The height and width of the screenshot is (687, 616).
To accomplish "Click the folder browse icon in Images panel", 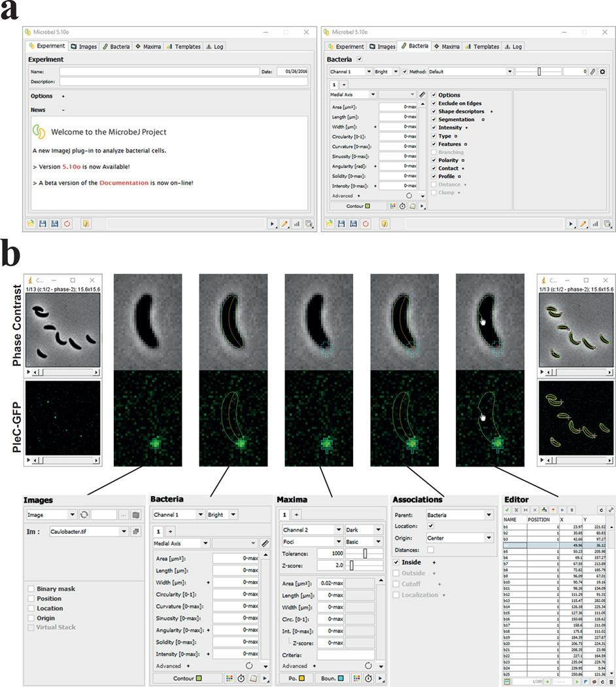I will coord(136,515).
